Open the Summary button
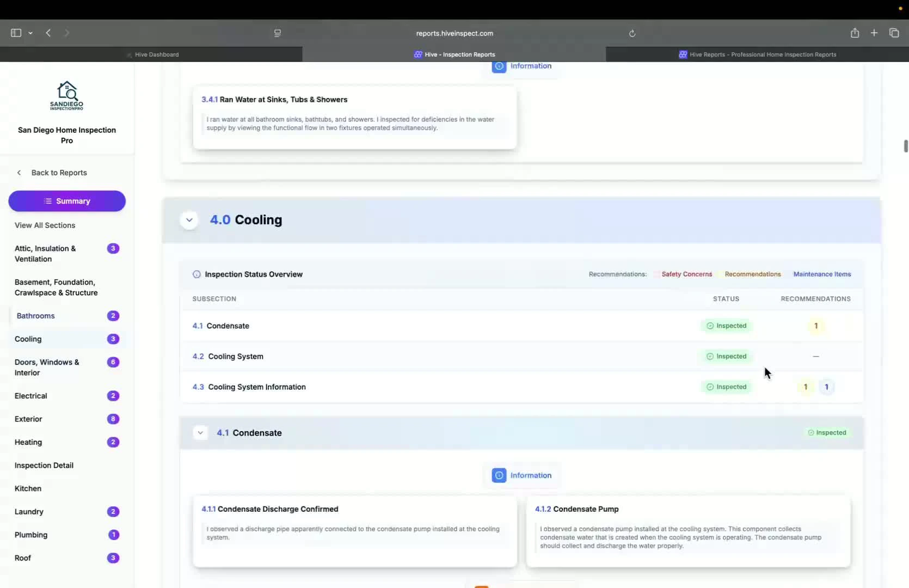The width and height of the screenshot is (909, 588). [x=67, y=201]
